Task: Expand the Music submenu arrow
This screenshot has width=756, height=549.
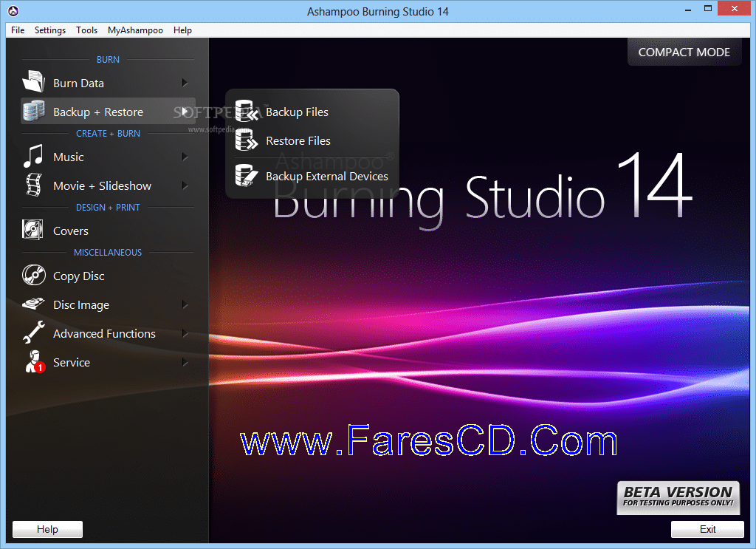Action: 185,157
